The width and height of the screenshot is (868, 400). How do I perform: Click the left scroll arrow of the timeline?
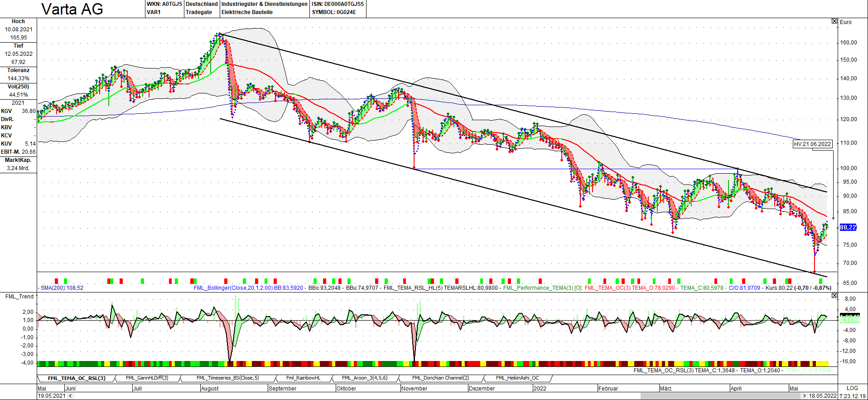coord(70,396)
